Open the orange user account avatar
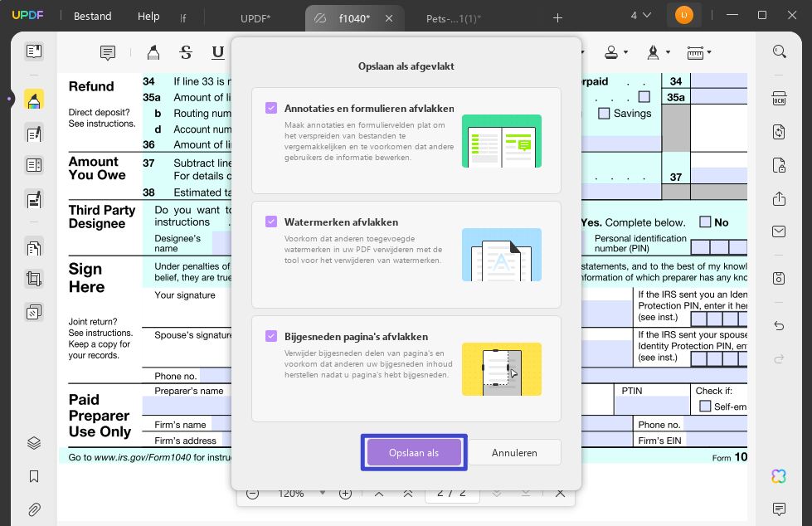Image resolution: width=812 pixels, height=526 pixels. pyautogui.click(x=684, y=16)
